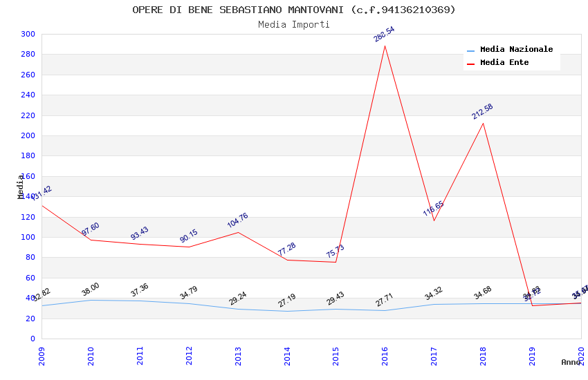Click the 131.42 data label
Viewport: 588px width, 380px height.
42,193
